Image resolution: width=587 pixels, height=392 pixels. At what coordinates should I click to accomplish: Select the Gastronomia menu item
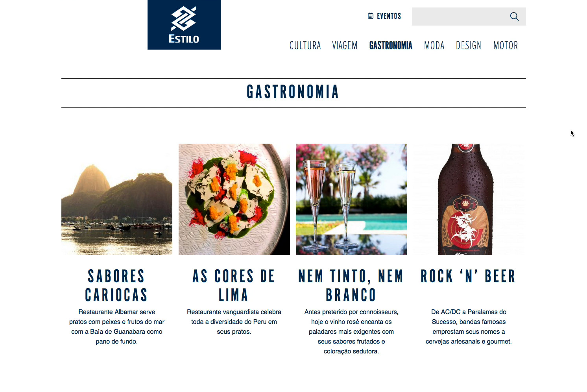click(391, 46)
